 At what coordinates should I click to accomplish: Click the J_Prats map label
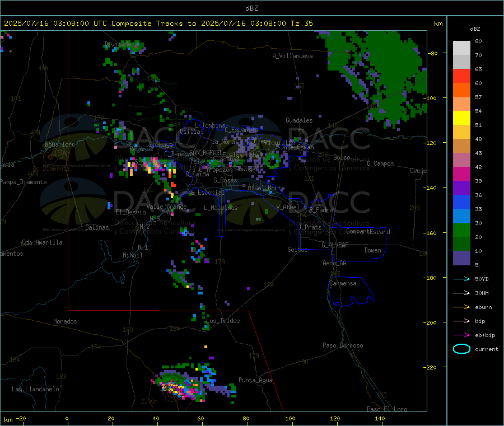tap(310, 227)
